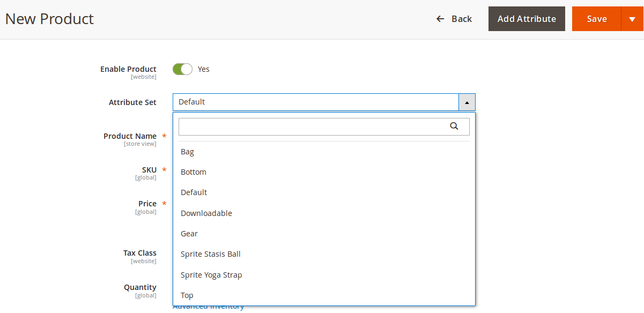Click the search magnifier icon in dropdown
The height and width of the screenshot is (313, 644).
pos(454,126)
